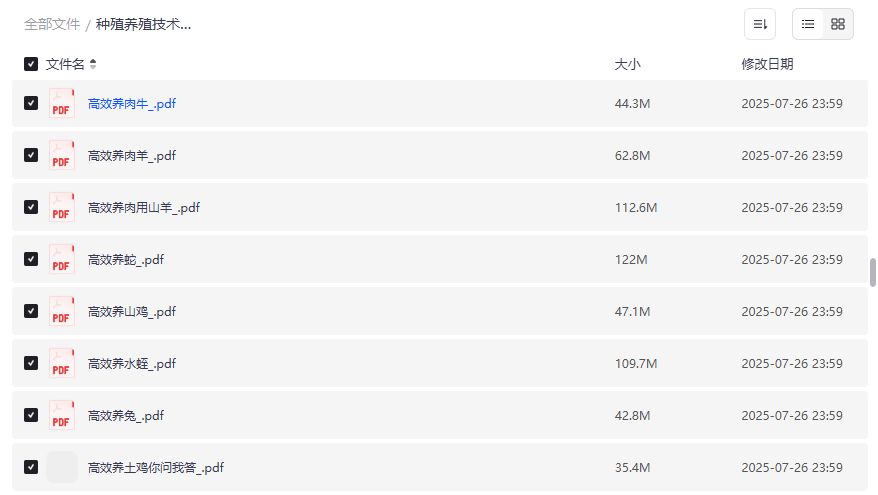The height and width of the screenshot is (495, 878).
Task: Uncheck the 高效养蛇_.pdf checkbox
Action: point(31,259)
